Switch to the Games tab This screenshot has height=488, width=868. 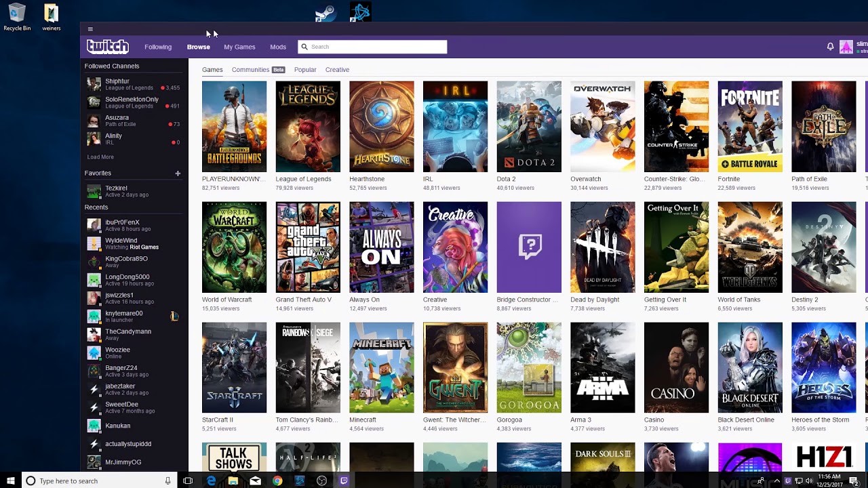[212, 70]
